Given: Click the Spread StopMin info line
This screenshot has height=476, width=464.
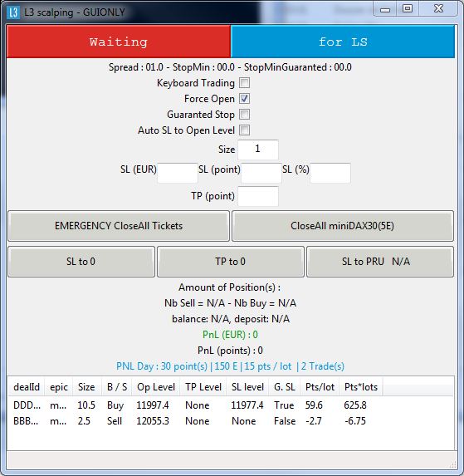Looking at the screenshot, I should pos(230,67).
